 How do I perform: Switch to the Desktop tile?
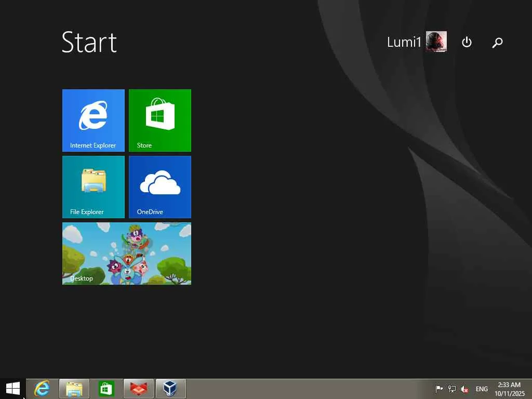127,254
